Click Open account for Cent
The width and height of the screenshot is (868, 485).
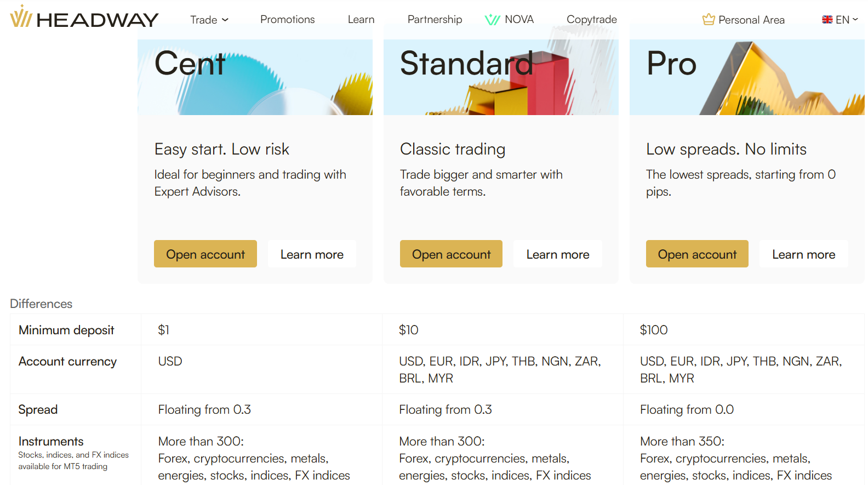[x=205, y=254]
